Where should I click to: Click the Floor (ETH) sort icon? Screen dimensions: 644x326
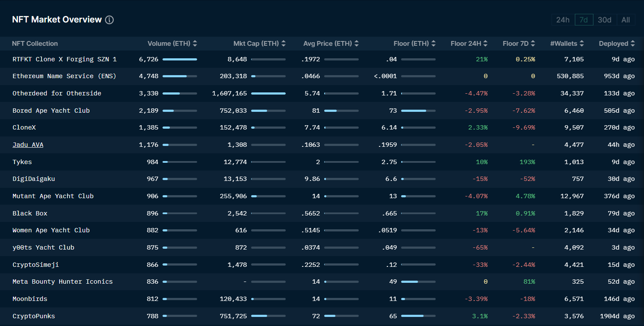point(434,44)
